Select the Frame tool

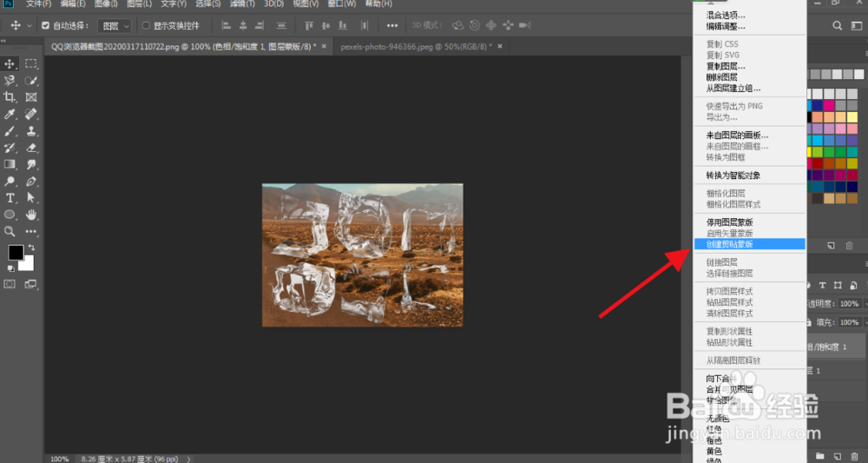coord(31,97)
